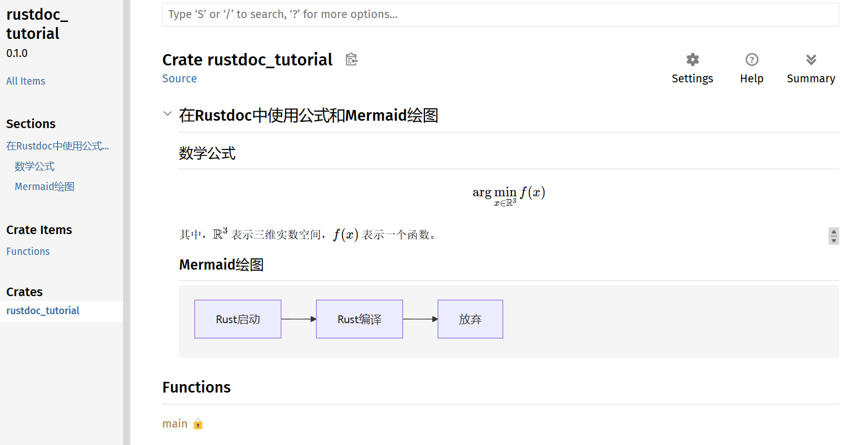Click the Crate Items sidebar heading
The height and width of the screenshot is (445, 868).
pyautogui.click(x=39, y=230)
